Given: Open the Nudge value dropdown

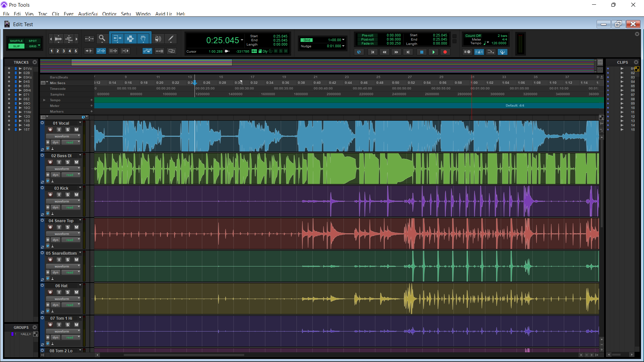Looking at the screenshot, I should point(343,46).
